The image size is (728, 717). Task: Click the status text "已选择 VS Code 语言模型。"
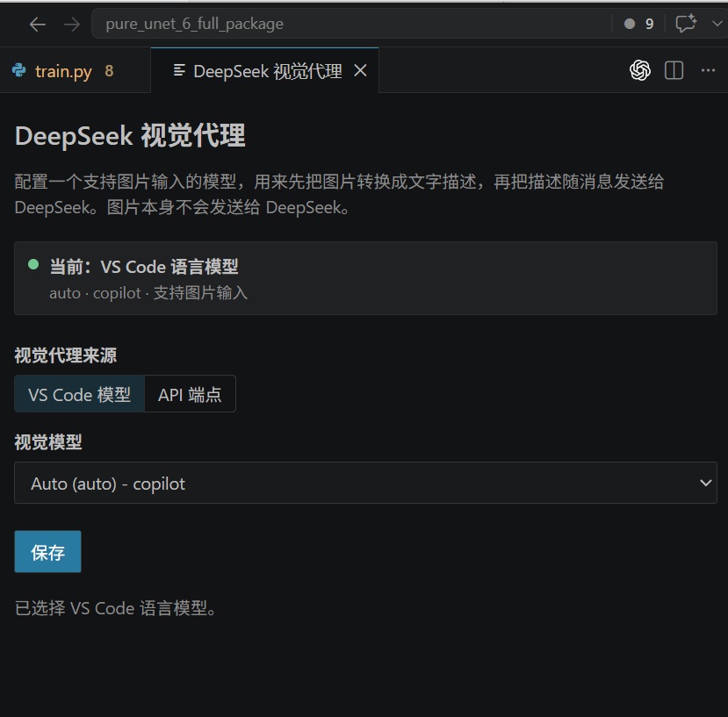[x=116, y=607]
